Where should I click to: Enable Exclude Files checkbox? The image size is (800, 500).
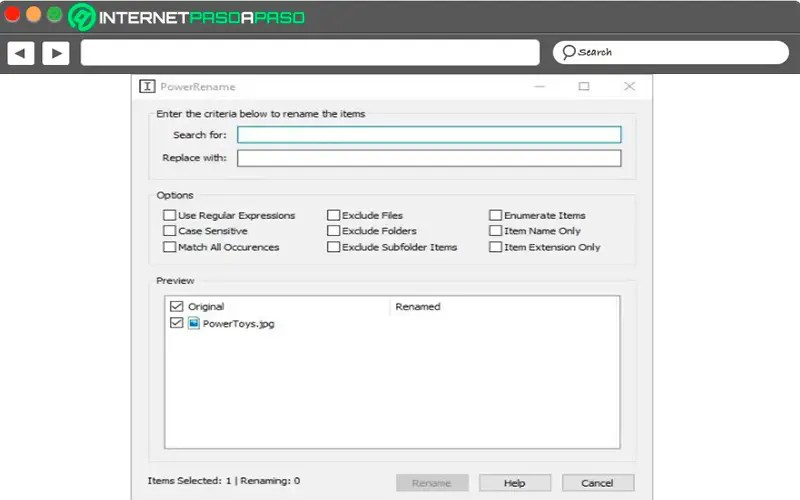point(333,215)
